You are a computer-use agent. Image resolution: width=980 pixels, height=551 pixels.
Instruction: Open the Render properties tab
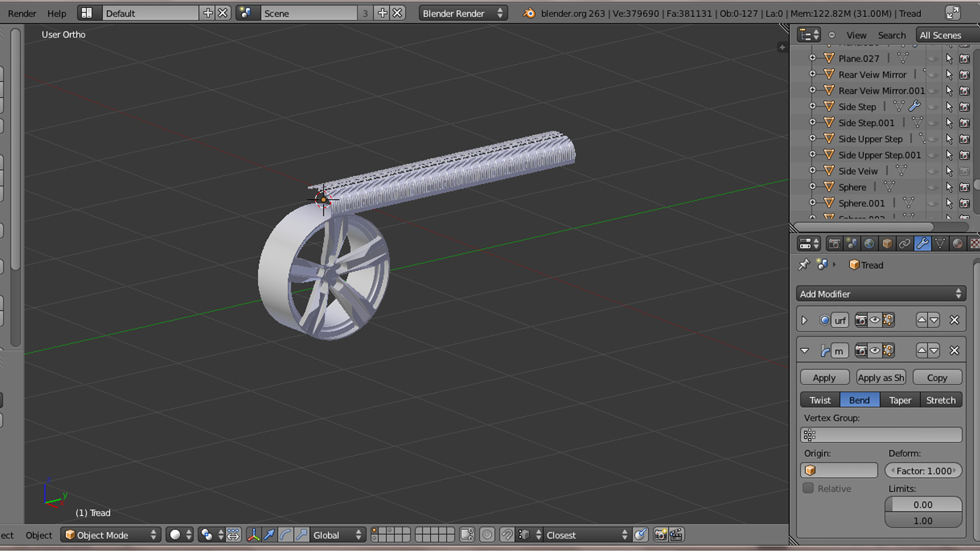(835, 244)
